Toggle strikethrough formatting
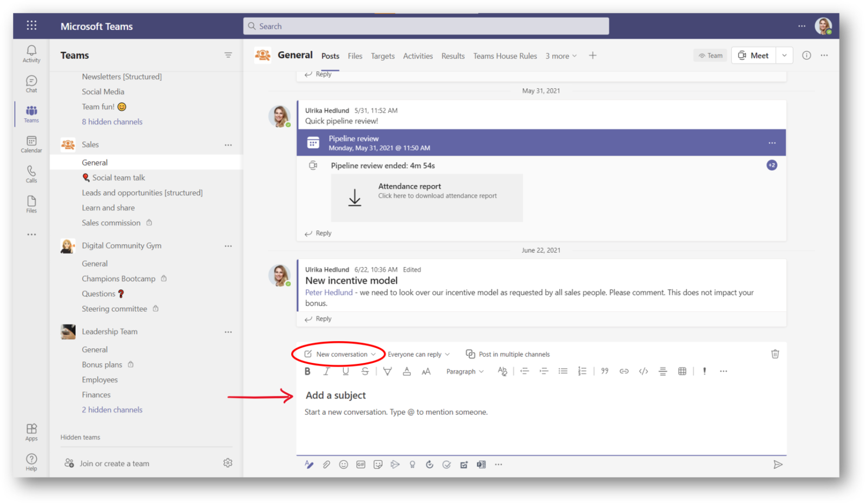 365,371
